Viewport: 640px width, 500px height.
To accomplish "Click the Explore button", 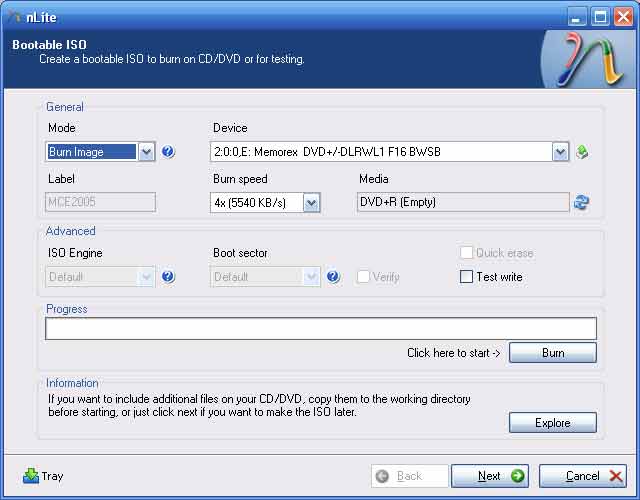I will pyautogui.click(x=553, y=422).
